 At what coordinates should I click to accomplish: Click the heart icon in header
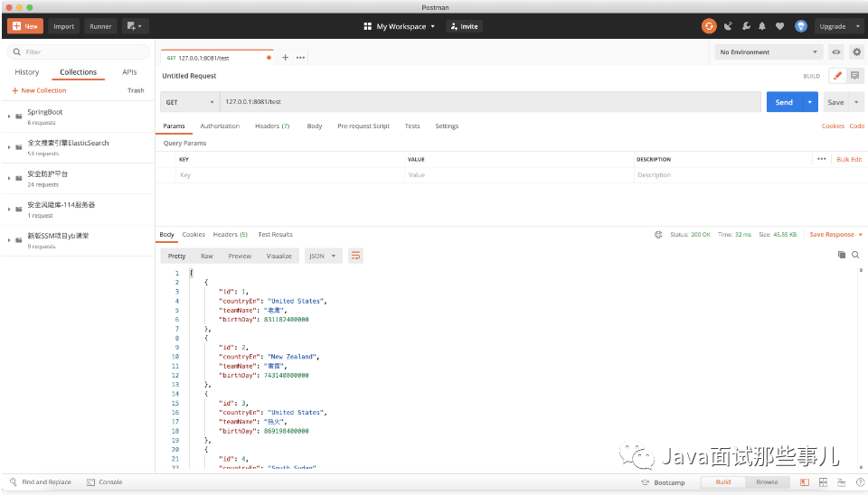[779, 26]
